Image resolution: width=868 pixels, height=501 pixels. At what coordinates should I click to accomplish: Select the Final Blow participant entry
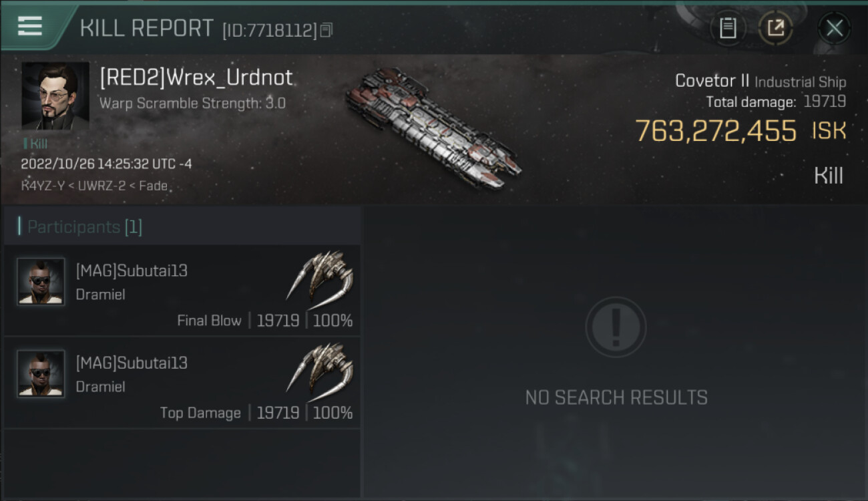tap(182, 291)
